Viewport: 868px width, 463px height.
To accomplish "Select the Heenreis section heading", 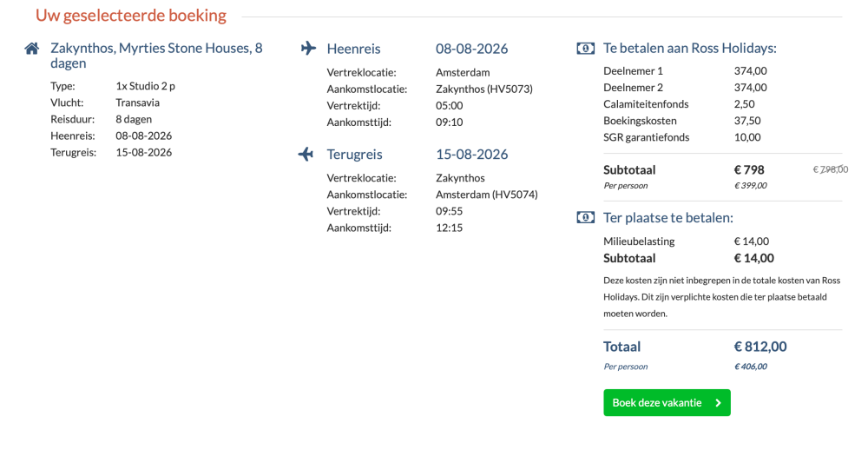I will pos(353,49).
